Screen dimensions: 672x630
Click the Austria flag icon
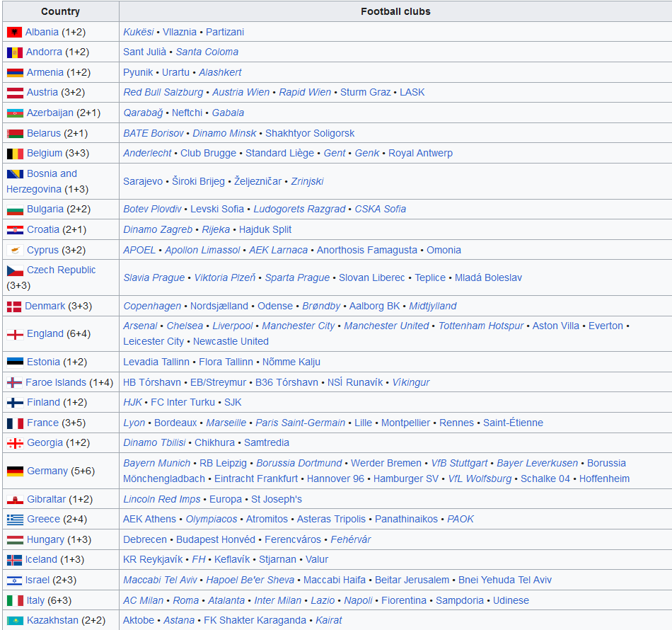[x=15, y=93]
